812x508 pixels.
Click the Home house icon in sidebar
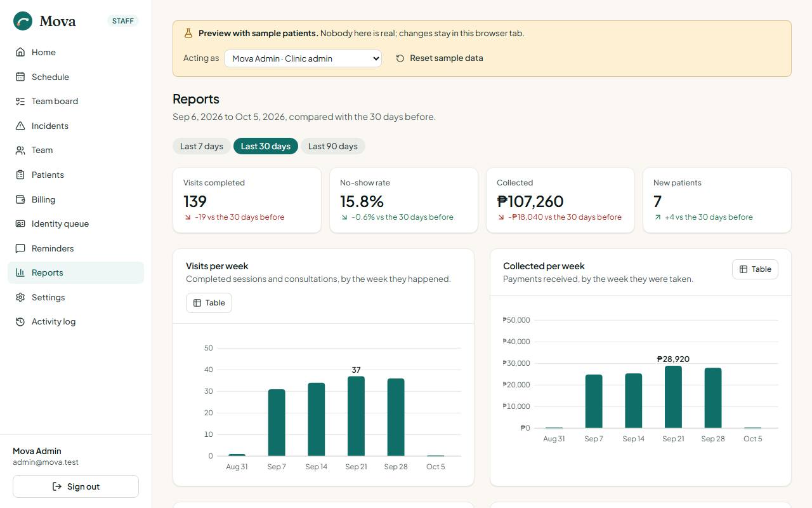tap(20, 52)
